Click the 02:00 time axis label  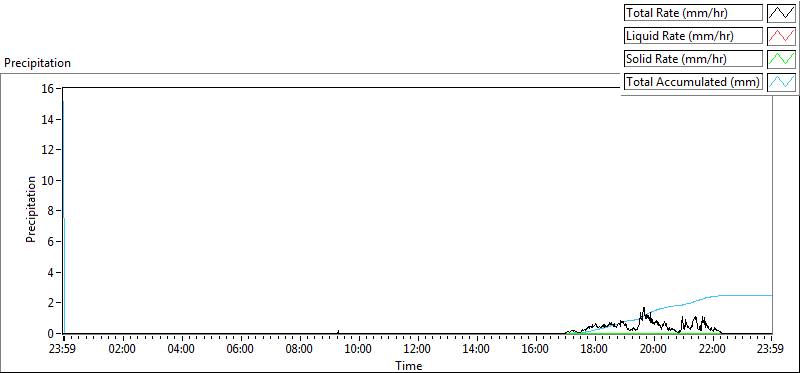[122, 350]
